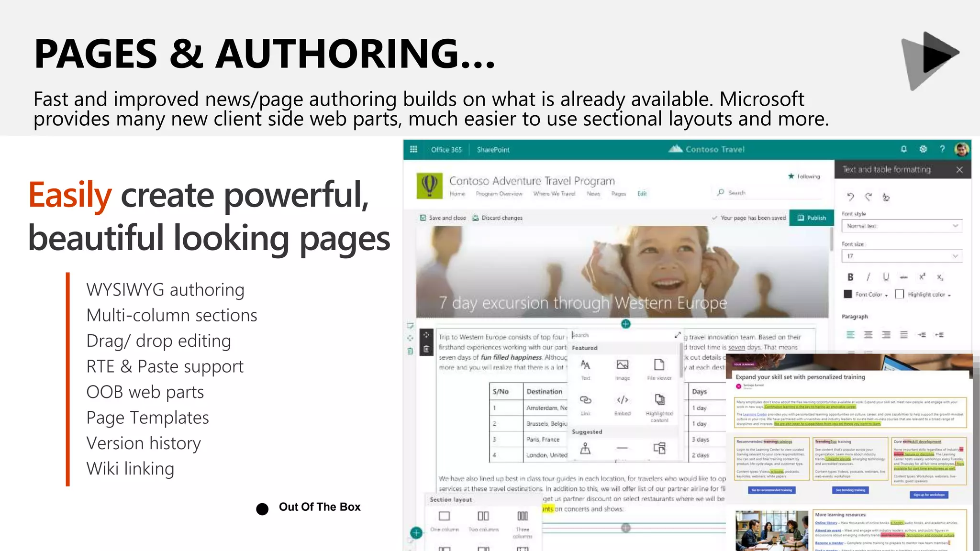Image resolution: width=980 pixels, height=551 pixels.
Task: Click the clear formatting eraser icon
Action: coord(886,197)
